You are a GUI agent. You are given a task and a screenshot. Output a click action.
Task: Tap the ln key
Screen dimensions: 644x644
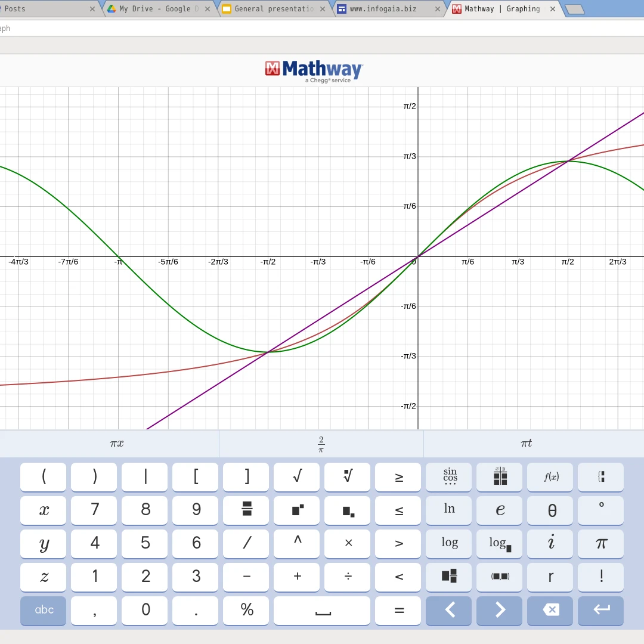click(x=448, y=510)
